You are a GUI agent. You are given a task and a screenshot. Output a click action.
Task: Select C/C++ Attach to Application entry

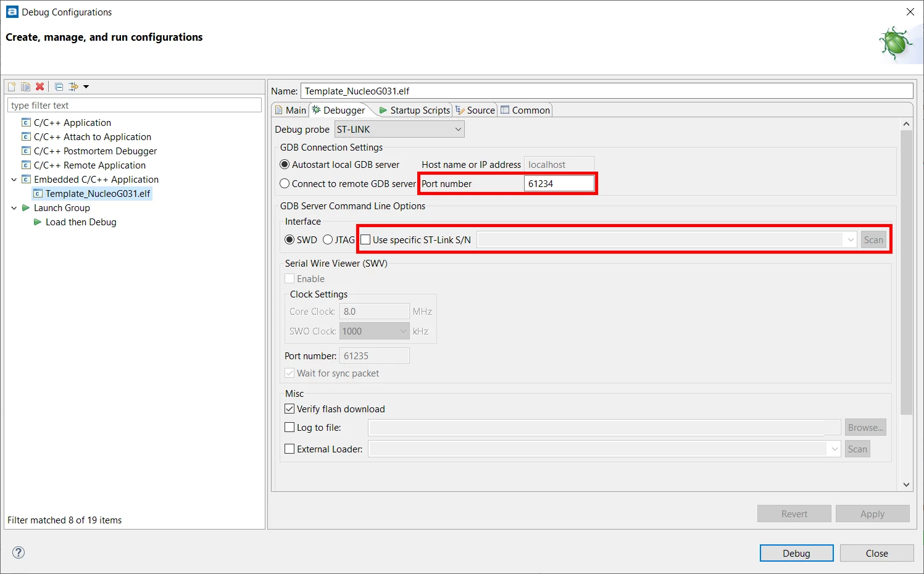tap(93, 136)
